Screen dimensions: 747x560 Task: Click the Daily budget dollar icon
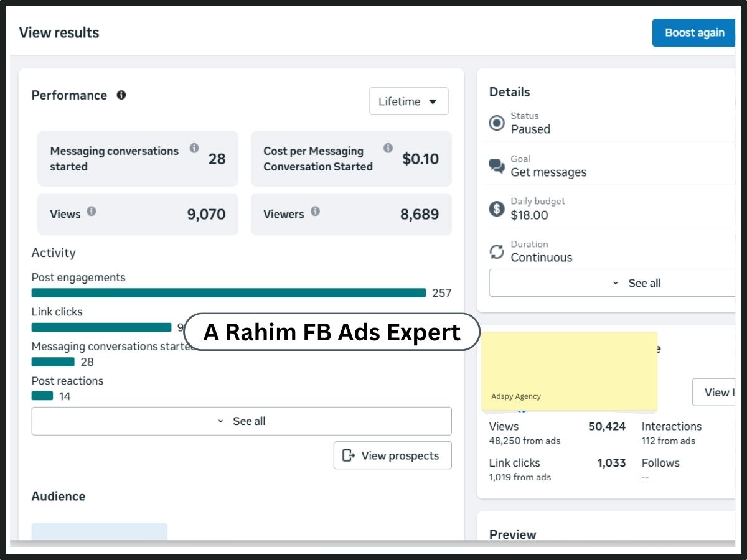click(x=497, y=208)
